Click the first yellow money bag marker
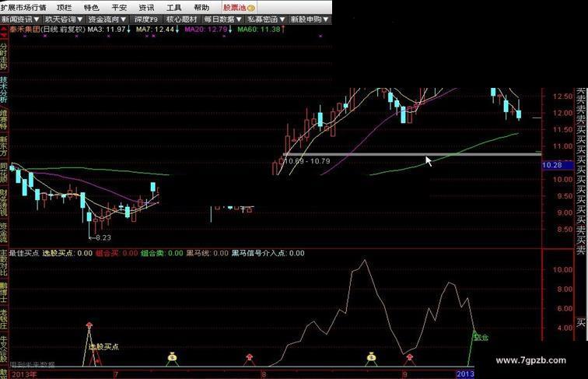Screen dimensions: 588x379 [x=172, y=357]
